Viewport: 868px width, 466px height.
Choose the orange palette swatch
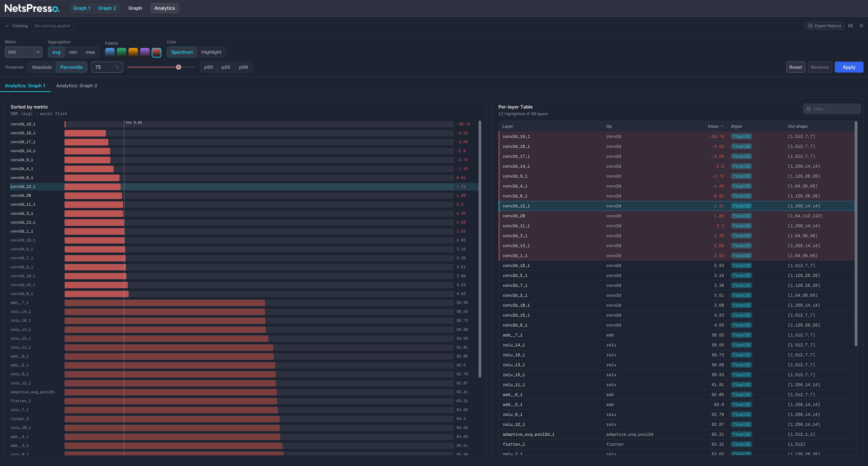133,52
